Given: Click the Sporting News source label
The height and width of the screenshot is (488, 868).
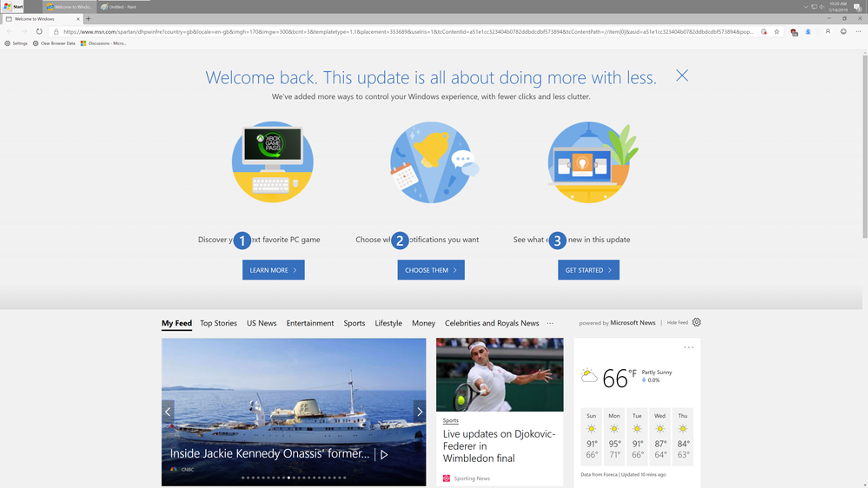Looking at the screenshot, I should point(472,478).
